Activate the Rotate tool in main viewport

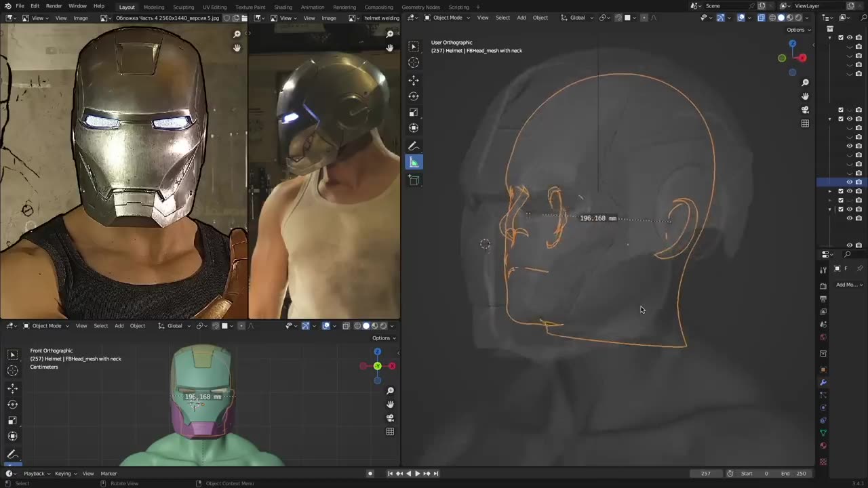(414, 96)
